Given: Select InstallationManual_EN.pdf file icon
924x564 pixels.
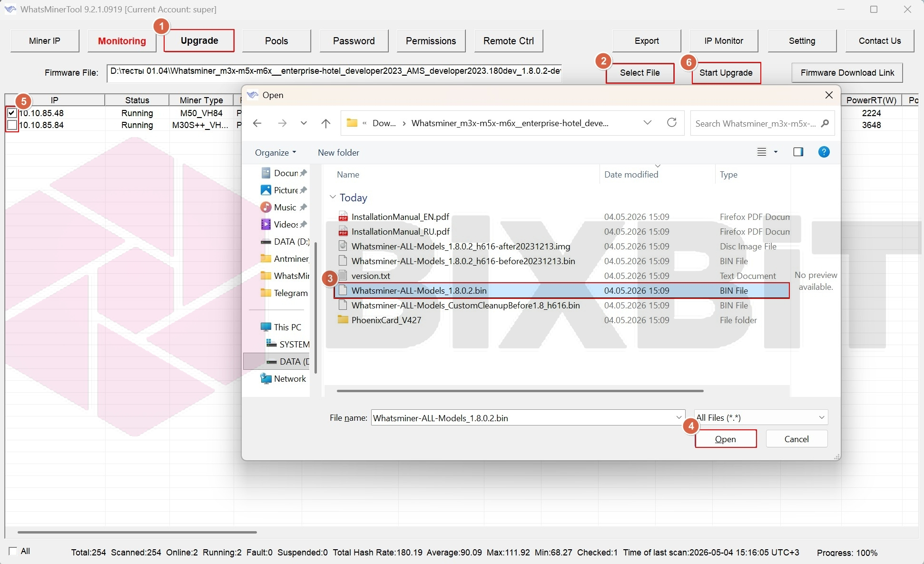Looking at the screenshot, I should [343, 217].
